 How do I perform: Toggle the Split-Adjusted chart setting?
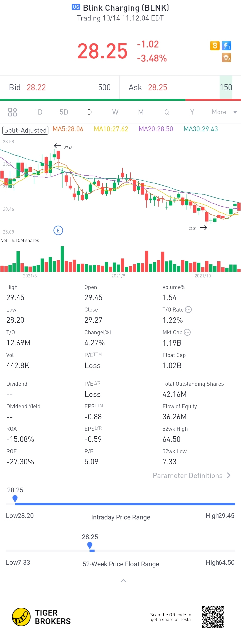[25, 130]
